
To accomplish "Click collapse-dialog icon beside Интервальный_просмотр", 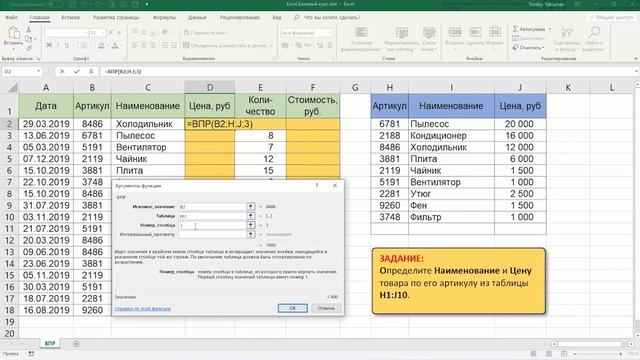I will click(x=251, y=234).
